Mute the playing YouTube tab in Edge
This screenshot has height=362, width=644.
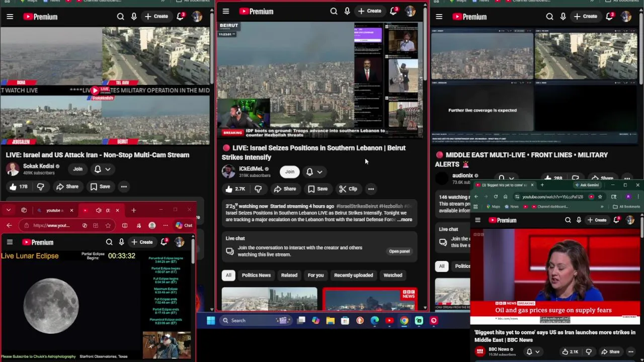(x=99, y=210)
